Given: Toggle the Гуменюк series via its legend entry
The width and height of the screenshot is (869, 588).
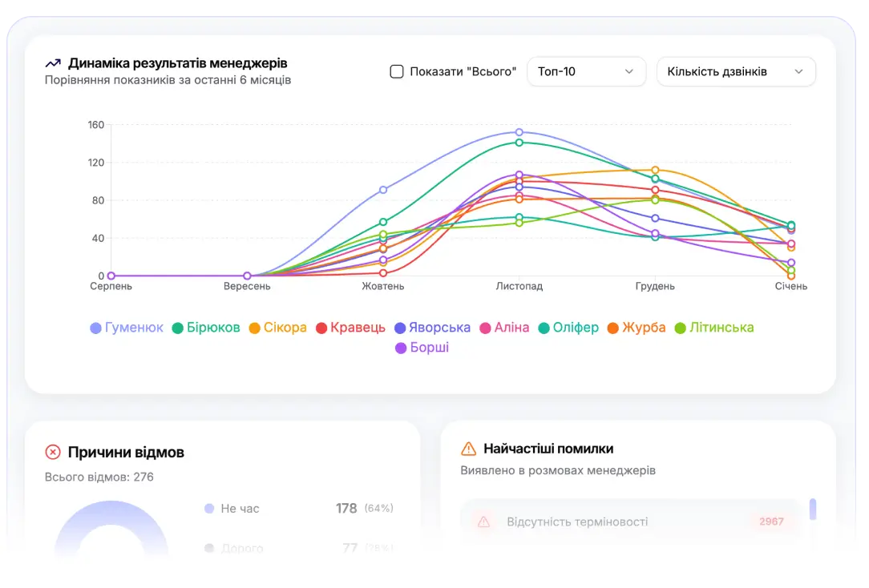Looking at the screenshot, I should coord(126,328).
